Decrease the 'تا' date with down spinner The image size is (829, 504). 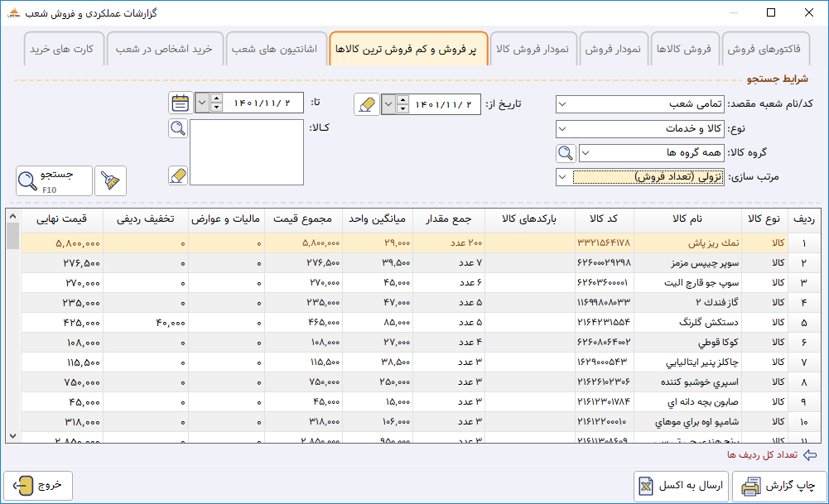tap(216, 108)
